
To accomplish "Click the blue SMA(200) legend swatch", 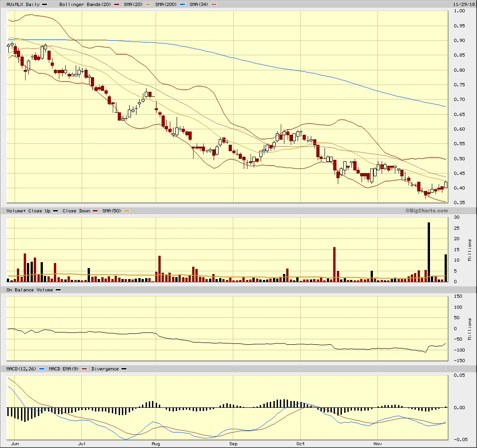I will tap(182, 5).
